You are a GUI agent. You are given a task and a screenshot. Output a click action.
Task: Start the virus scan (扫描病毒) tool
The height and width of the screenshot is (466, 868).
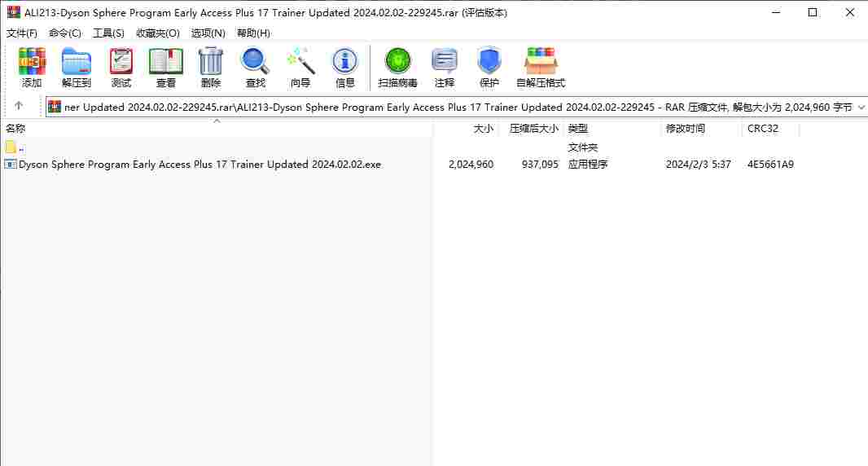pos(397,68)
